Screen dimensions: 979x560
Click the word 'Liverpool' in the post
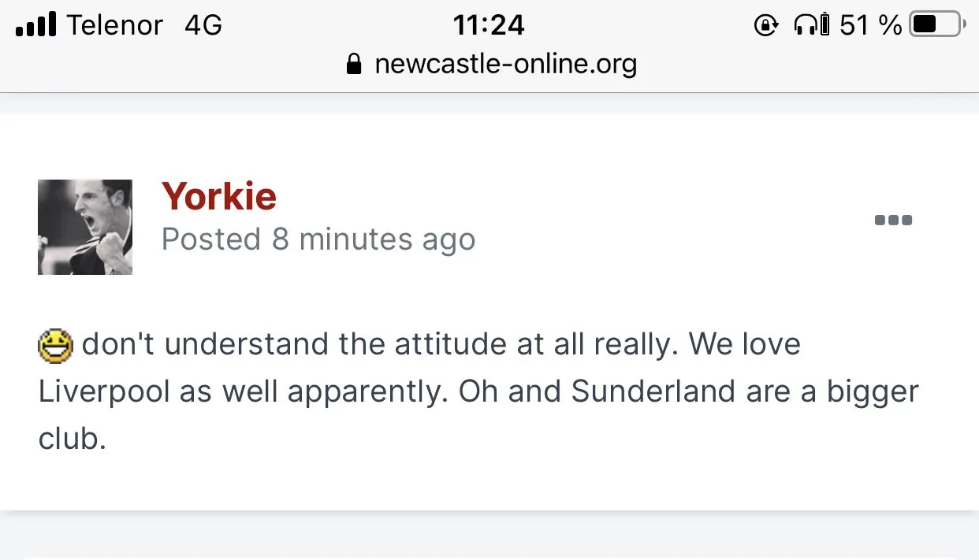point(104,392)
